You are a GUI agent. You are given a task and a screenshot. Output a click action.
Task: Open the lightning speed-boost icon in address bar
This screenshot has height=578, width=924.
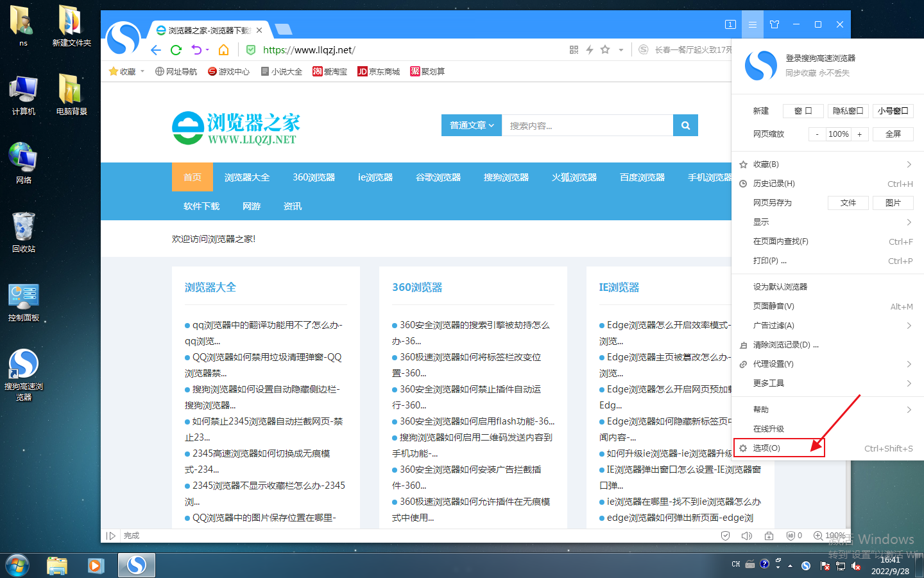589,49
